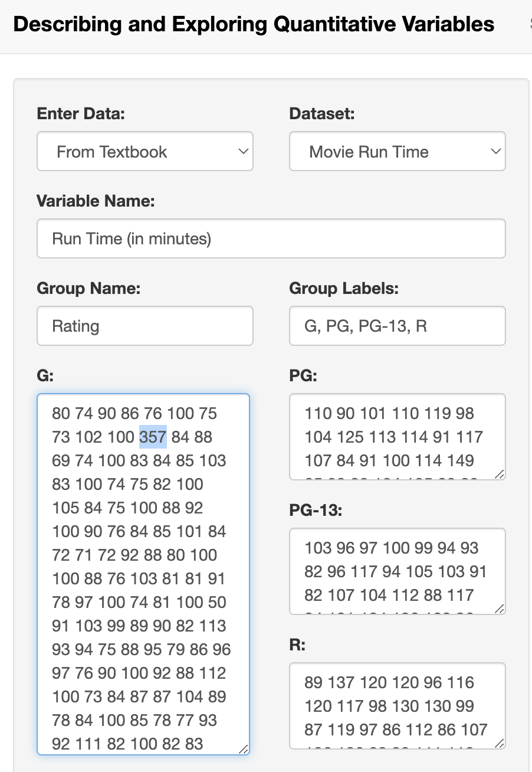Click the PG-13 label above its textarea
This screenshot has width=532, height=772.
316,511
